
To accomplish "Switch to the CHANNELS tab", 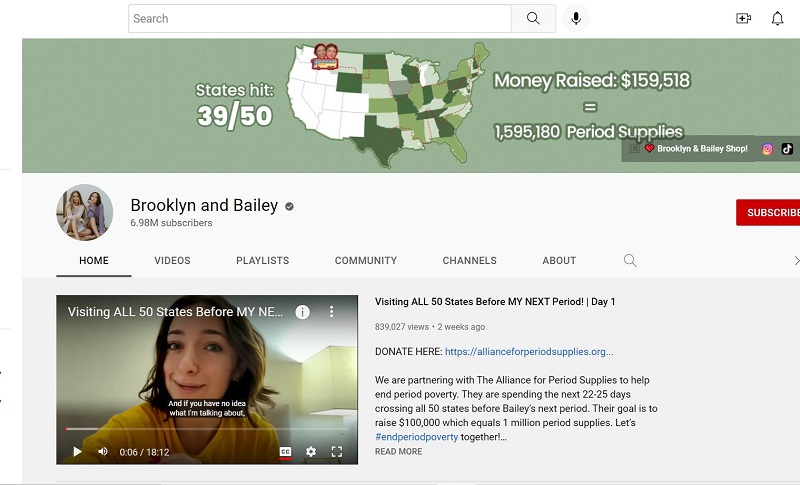I will 469,261.
